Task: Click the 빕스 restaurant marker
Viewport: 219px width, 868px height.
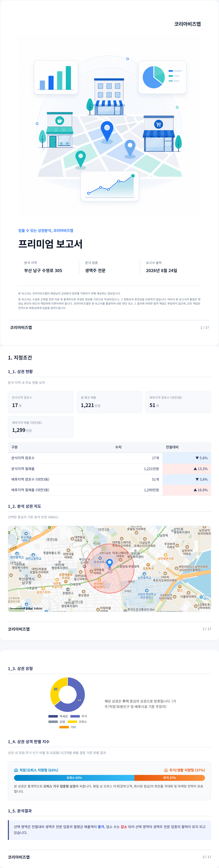Action: tap(180, 587)
